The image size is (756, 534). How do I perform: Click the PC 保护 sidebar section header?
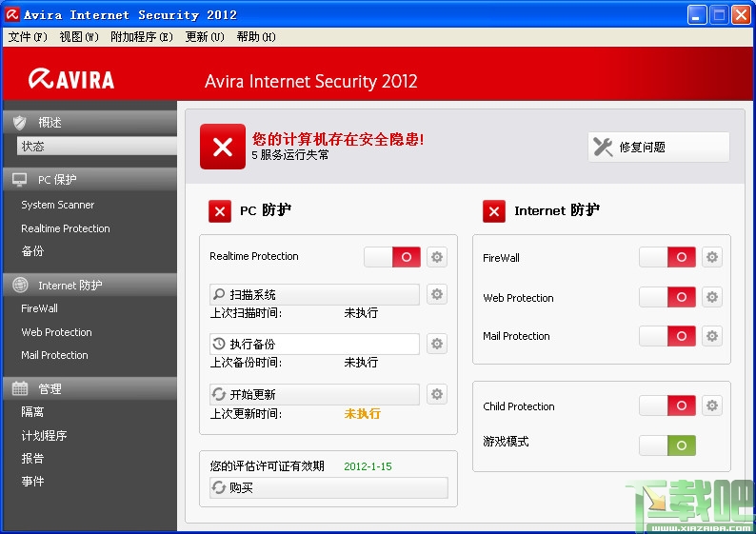[90, 179]
